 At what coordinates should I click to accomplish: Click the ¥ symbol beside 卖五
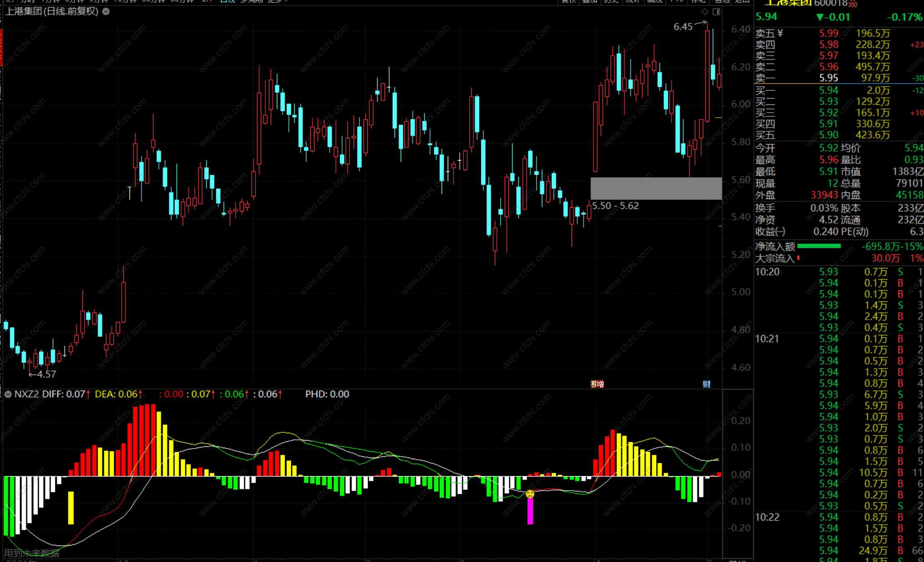[780, 33]
